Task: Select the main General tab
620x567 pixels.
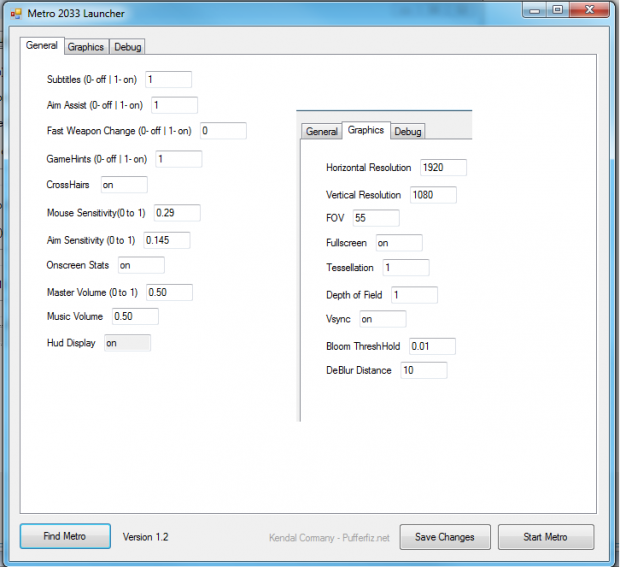Action: pyautogui.click(x=42, y=45)
